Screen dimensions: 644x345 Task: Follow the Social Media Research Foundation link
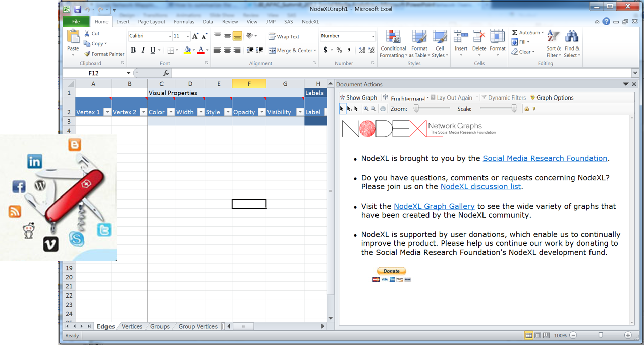545,158
